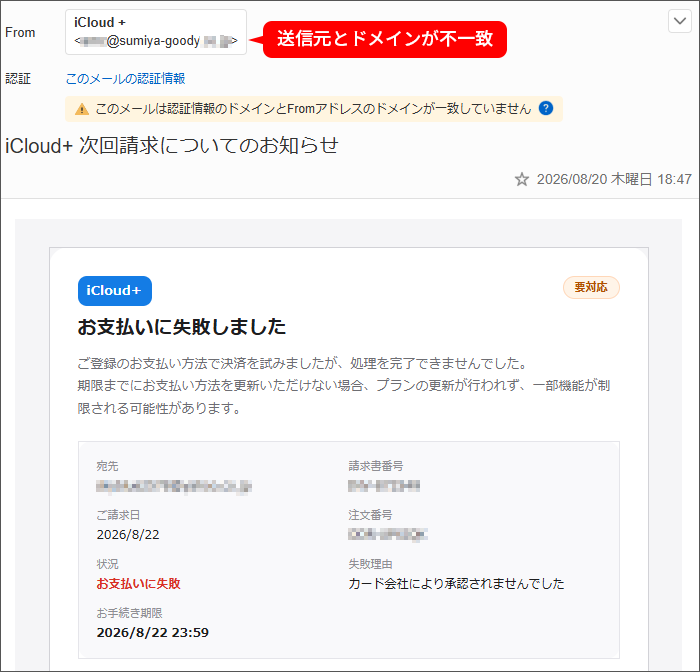Screen dimensions: 700x672
Task: Select the subject 'iCloud+ 次回請求についてのお知らせ'
Action: 172,146
